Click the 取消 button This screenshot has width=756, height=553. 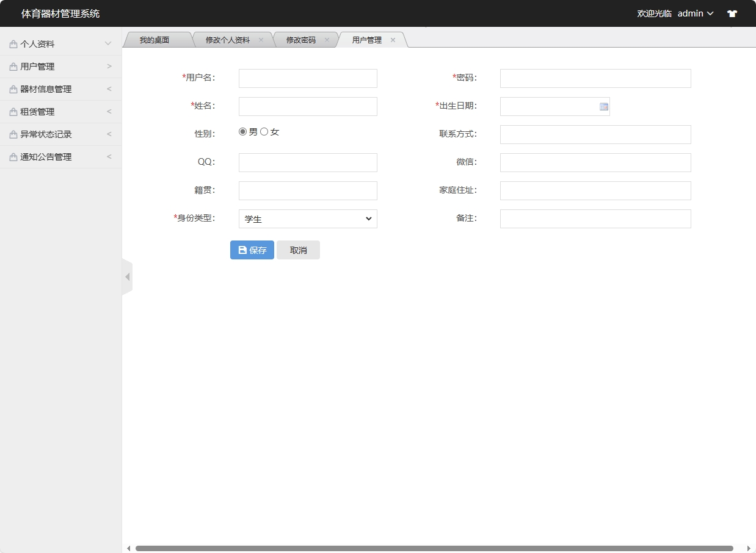(x=298, y=250)
